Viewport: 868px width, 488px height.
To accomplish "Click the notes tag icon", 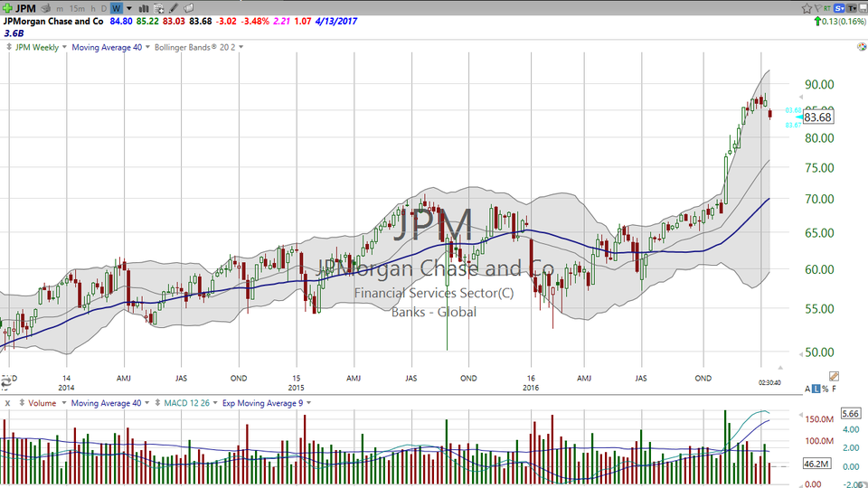I will (188, 8).
